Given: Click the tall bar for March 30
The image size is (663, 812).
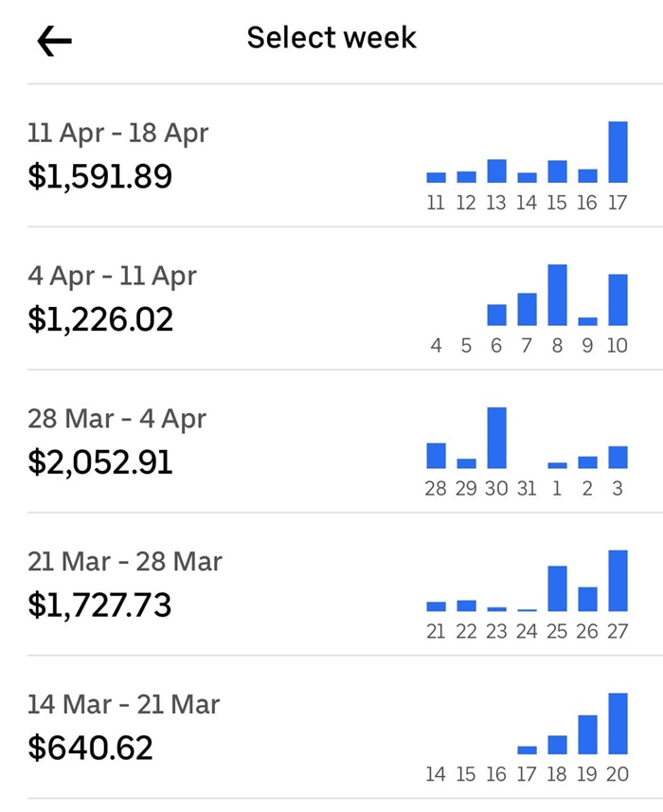Looking at the screenshot, I should pos(496,438).
